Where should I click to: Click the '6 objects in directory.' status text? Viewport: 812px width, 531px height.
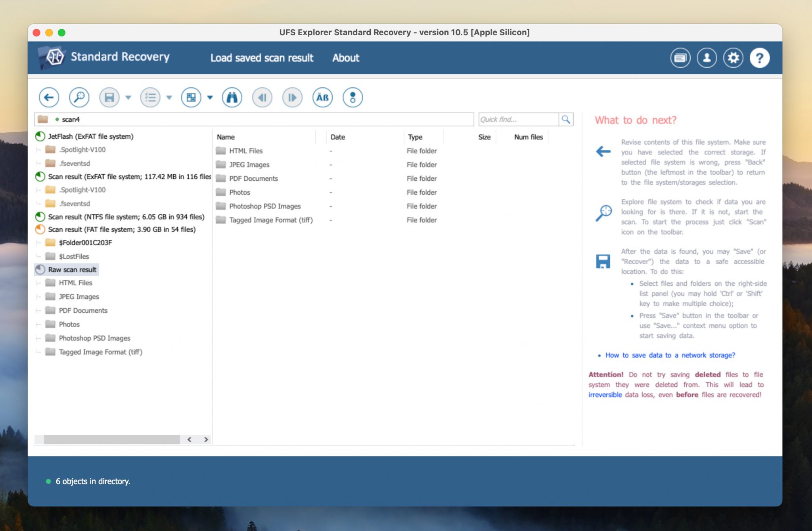click(93, 481)
